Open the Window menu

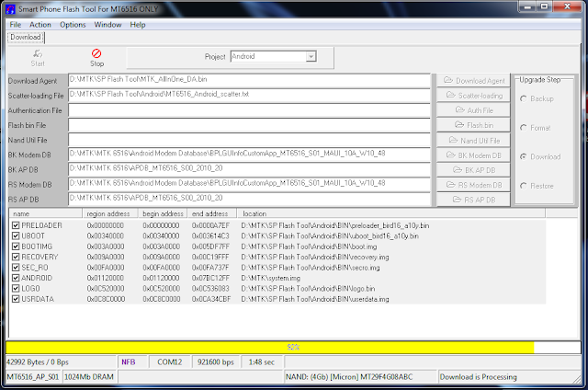click(x=107, y=25)
